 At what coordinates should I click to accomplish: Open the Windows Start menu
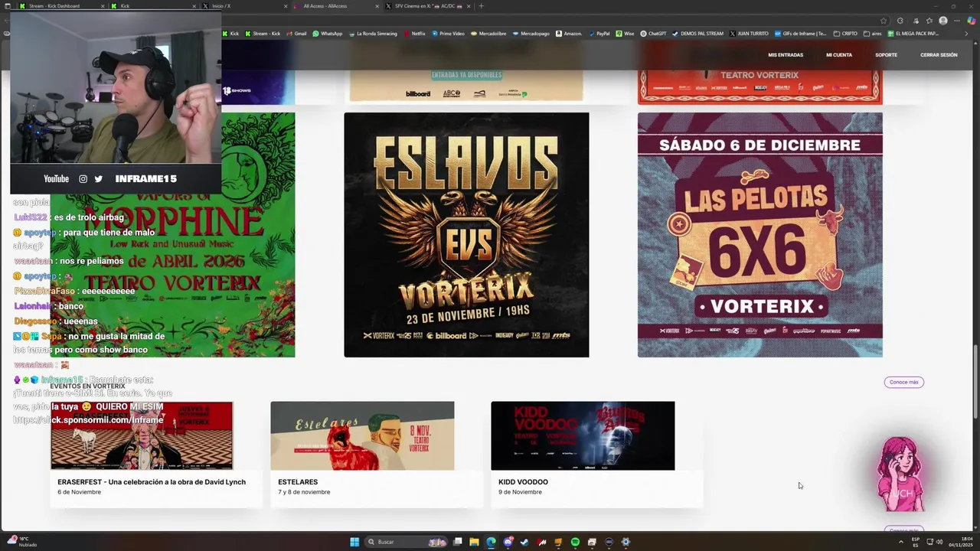pos(354,542)
